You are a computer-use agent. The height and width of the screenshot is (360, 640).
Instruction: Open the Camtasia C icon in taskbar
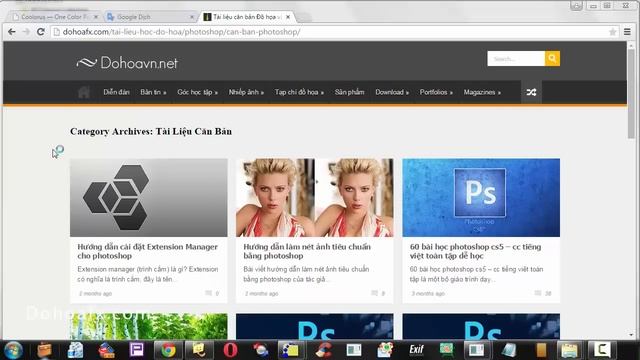click(602, 350)
